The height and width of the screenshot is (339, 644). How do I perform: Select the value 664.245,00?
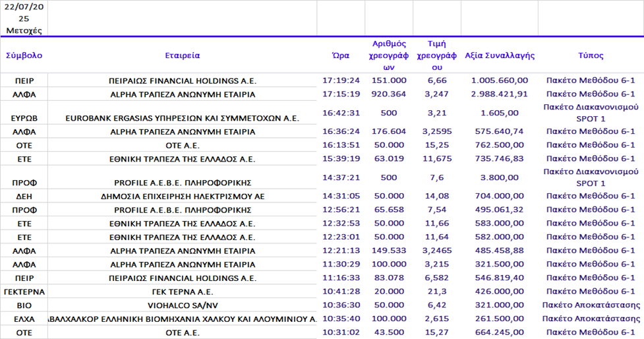tap(500, 332)
